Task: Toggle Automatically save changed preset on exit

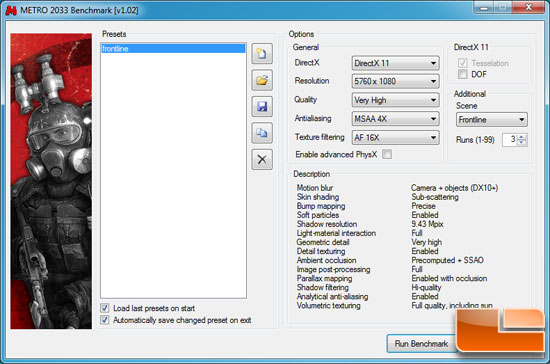Action: coord(105,320)
